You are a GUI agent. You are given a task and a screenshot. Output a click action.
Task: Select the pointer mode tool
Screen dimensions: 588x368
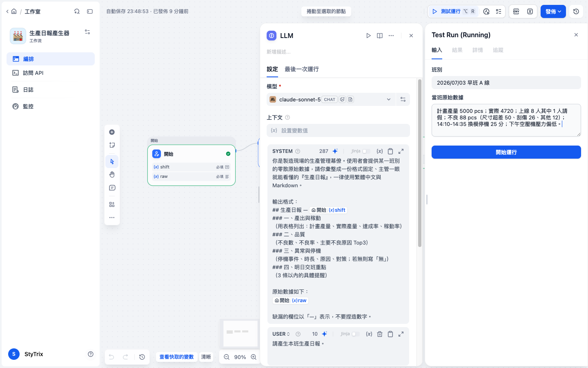click(112, 162)
